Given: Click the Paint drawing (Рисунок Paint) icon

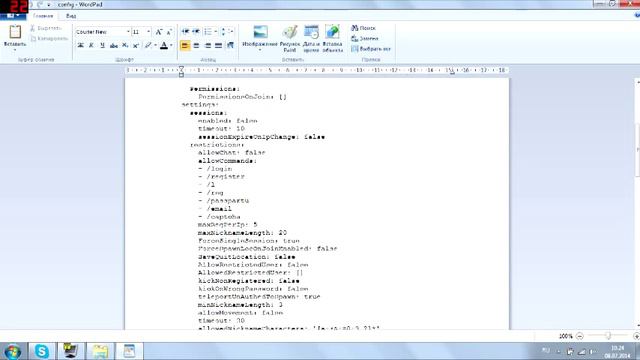Looking at the screenshot, I should tap(290, 32).
